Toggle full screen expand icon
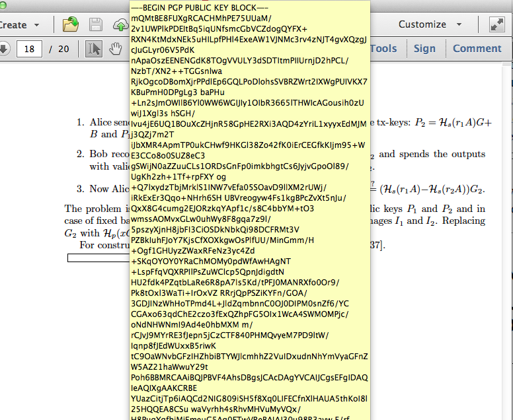This screenshot has width=513, height=420. pyautogui.click(x=496, y=24)
